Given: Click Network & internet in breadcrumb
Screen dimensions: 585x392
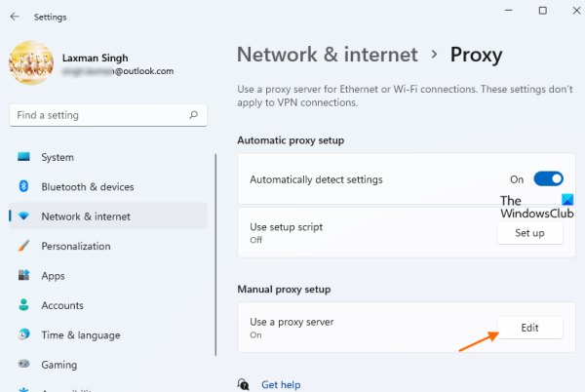Looking at the screenshot, I should coord(328,55).
